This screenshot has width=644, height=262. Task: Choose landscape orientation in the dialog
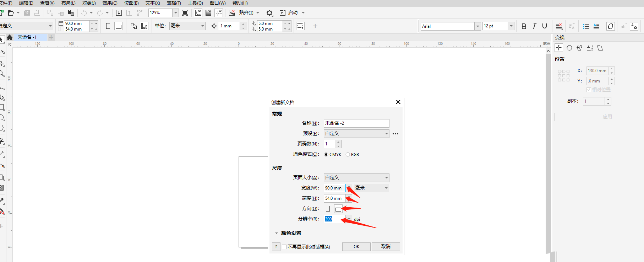point(338,209)
